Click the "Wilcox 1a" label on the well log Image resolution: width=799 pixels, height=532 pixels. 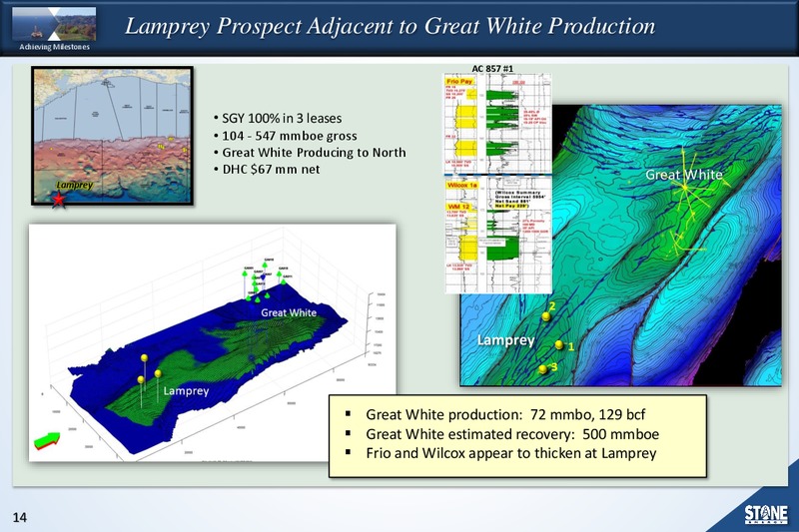click(x=461, y=186)
